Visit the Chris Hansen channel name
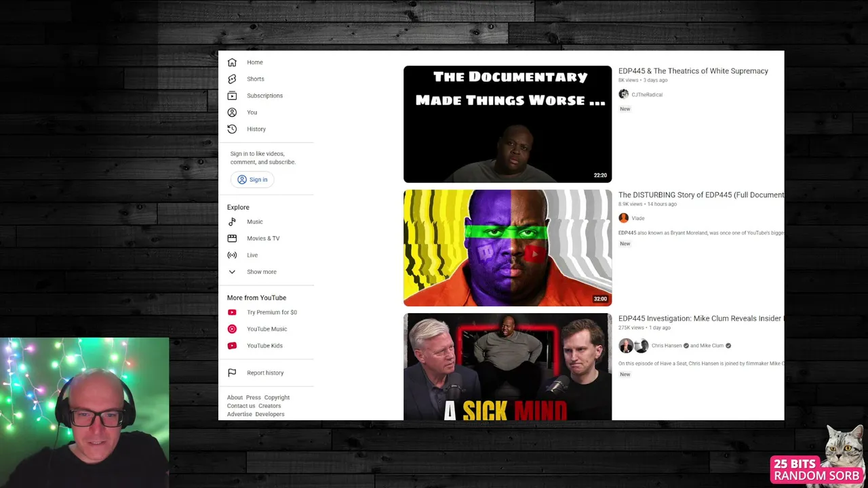868x488 pixels. coord(667,346)
